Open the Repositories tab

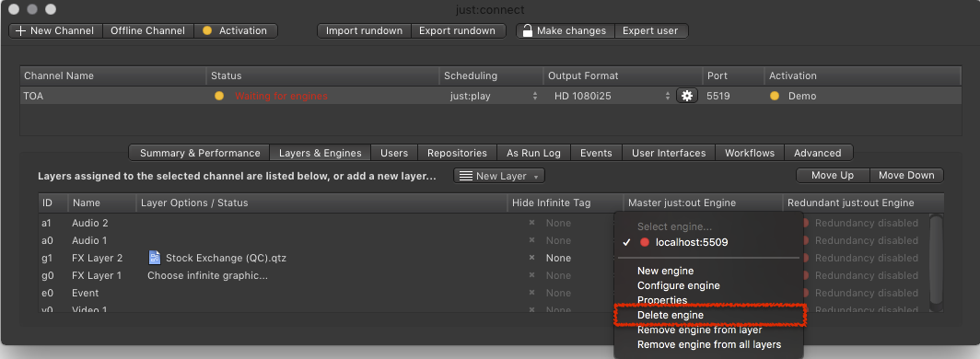[x=457, y=153]
